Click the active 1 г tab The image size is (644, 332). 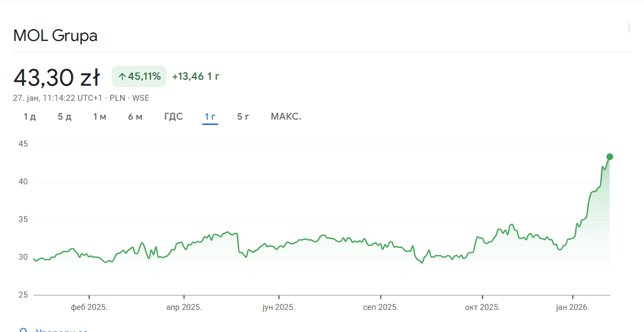(210, 117)
